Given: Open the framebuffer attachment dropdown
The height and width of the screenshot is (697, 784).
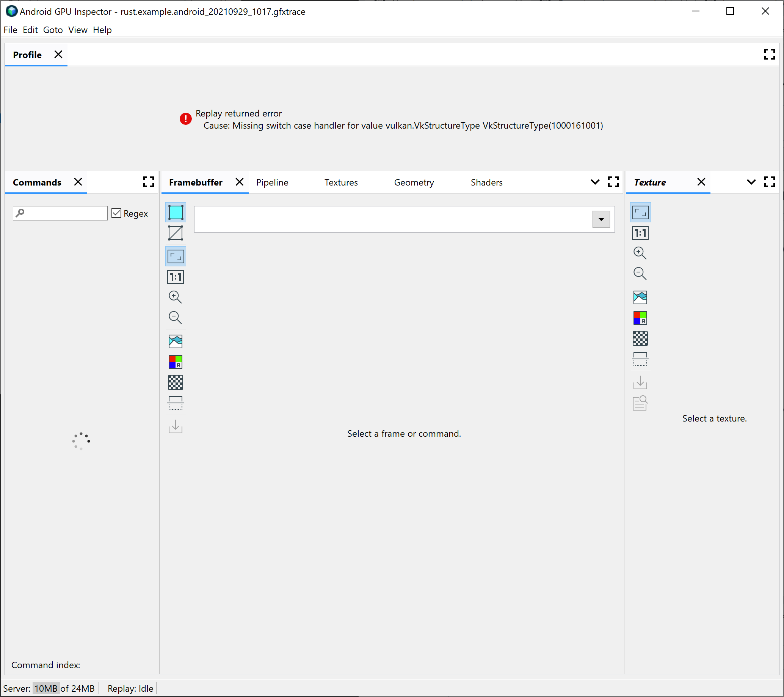Looking at the screenshot, I should click(x=601, y=220).
